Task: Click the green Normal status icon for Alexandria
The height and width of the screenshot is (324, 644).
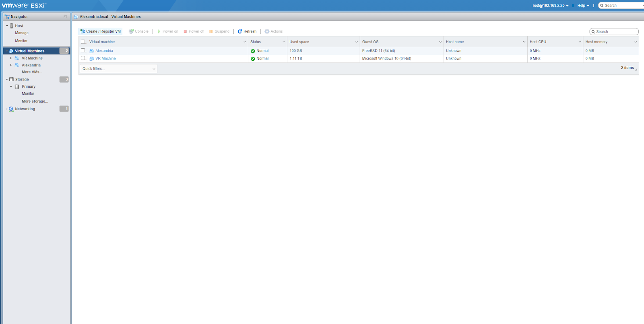Action: coord(253,51)
